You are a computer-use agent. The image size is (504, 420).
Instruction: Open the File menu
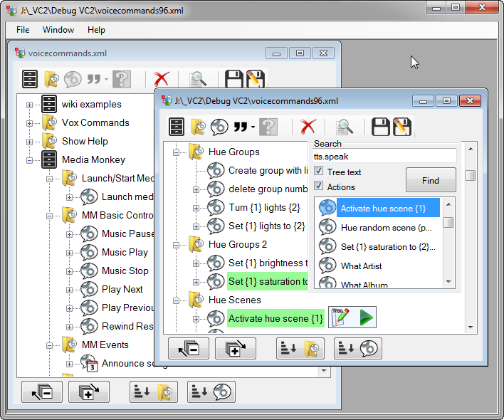(23, 30)
